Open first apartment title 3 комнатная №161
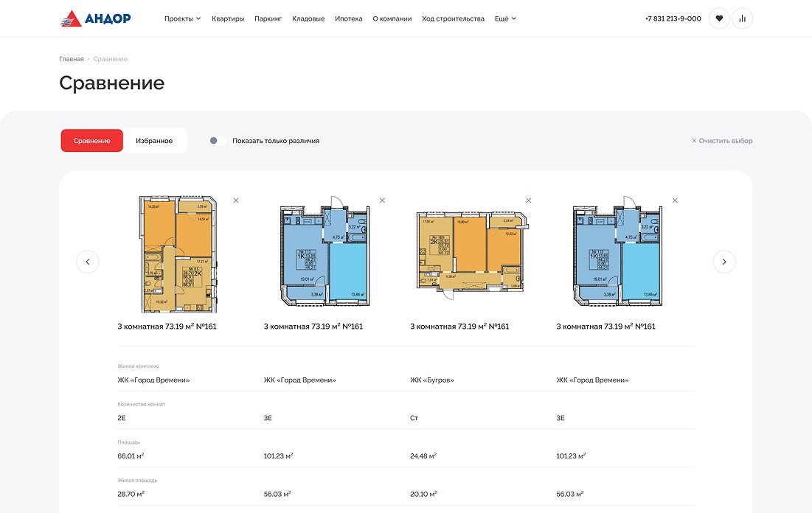This screenshot has width=812, height=513. pyautogui.click(x=167, y=327)
